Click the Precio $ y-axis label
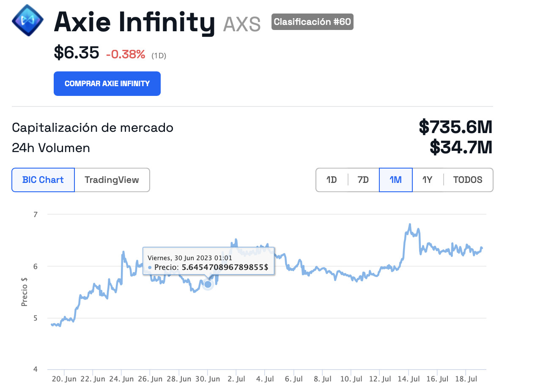 [x=25, y=291]
